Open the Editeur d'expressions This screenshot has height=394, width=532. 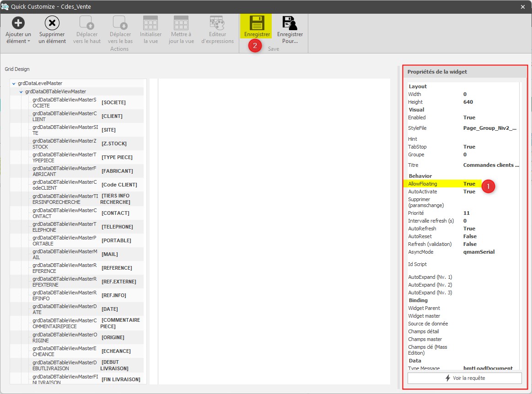click(217, 23)
